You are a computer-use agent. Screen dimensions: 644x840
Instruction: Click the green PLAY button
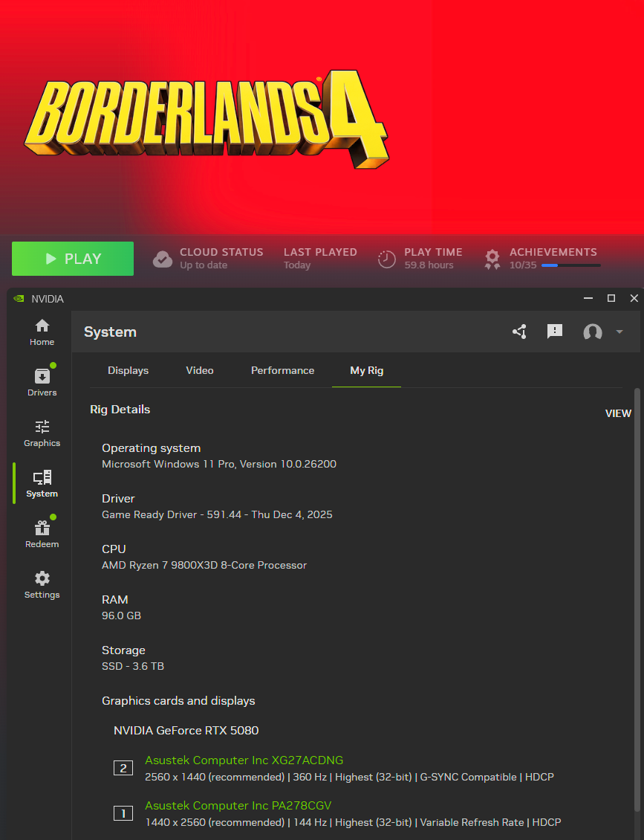tap(73, 259)
